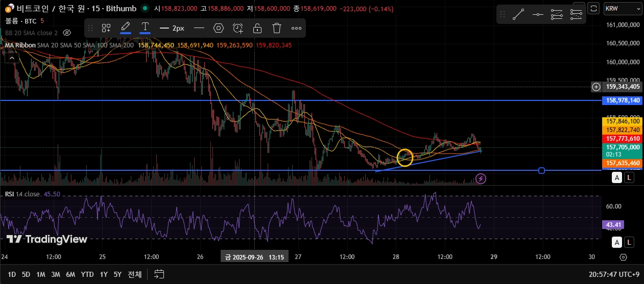Open the line color pencil swatch
The image size is (644, 284).
click(126, 28)
